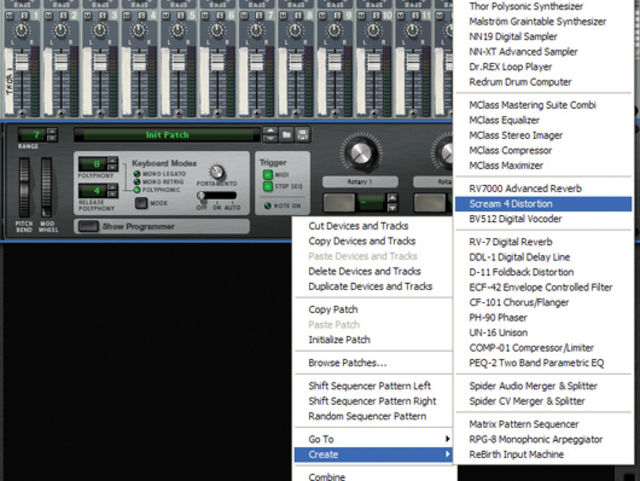The height and width of the screenshot is (481, 640).
Task: Click the pan knob on mixer channel 4
Action: coord(139,30)
